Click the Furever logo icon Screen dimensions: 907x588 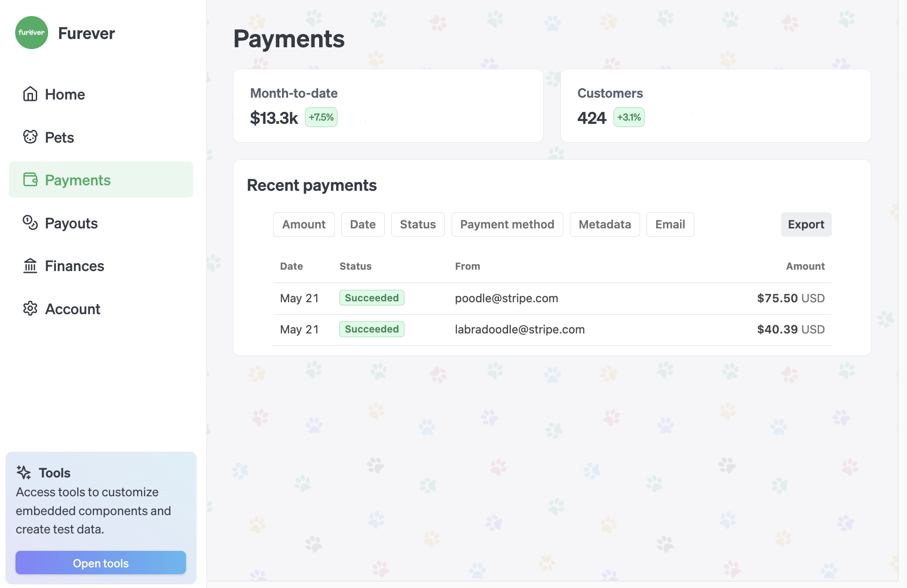click(x=32, y=33)
